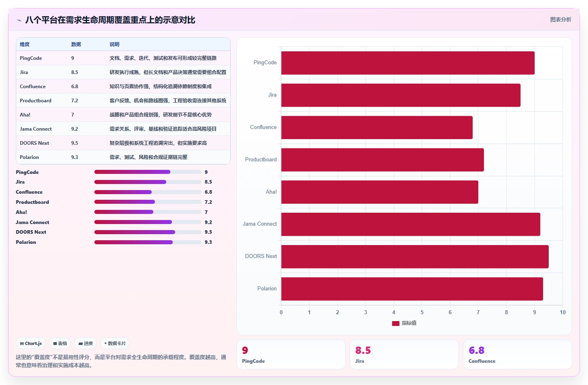
Task: Click the Jama Connect progress bar
Action: [x=148, y=222]
